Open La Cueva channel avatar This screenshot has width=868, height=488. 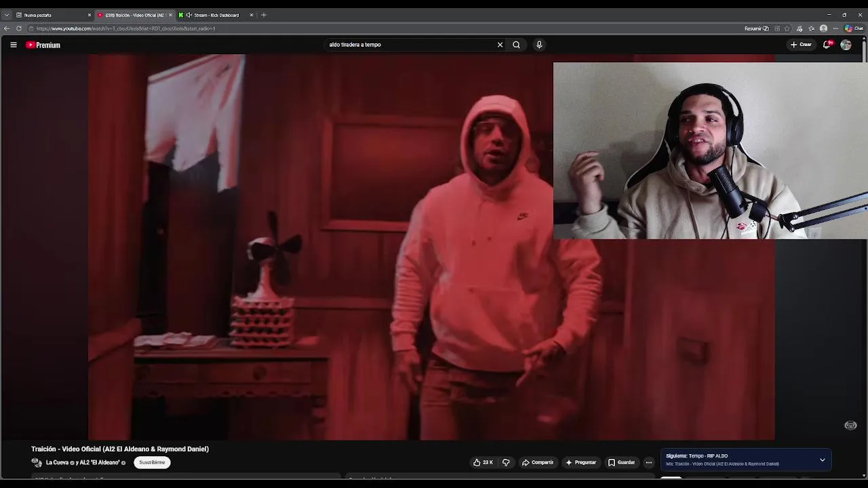[x=36, y=462]
